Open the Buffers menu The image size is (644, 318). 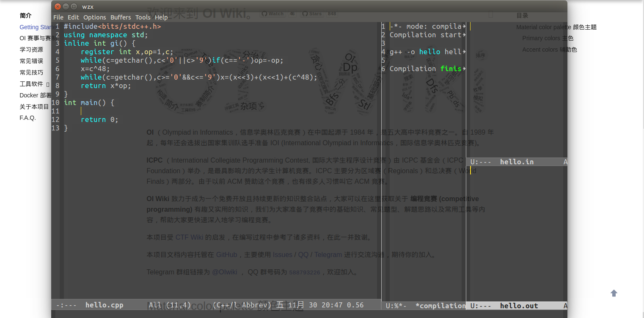click(x=121, y=17)
